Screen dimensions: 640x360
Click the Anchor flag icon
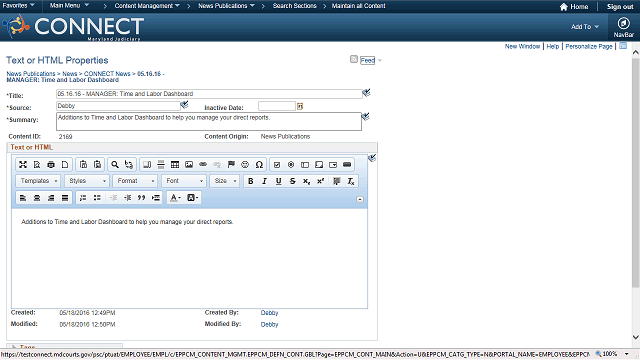[231, 164]
